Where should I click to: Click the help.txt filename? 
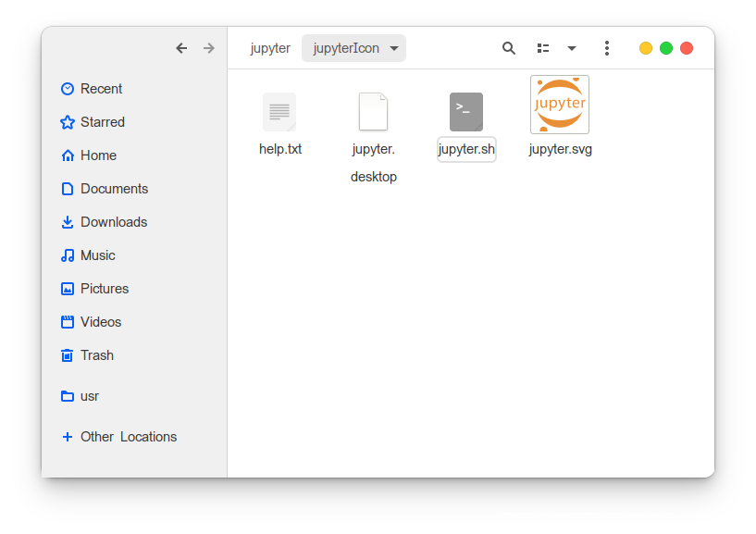(280, 149)
